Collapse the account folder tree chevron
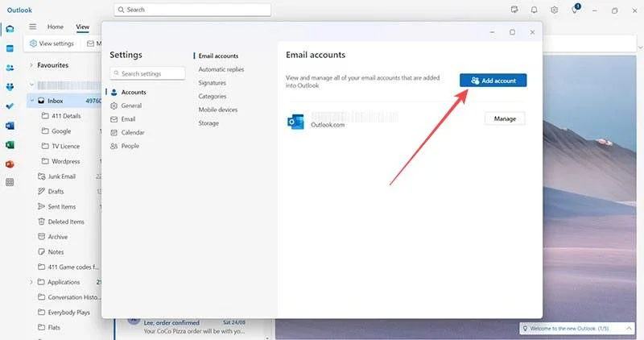This screenshot has height=340, width=644. [31, 85]
